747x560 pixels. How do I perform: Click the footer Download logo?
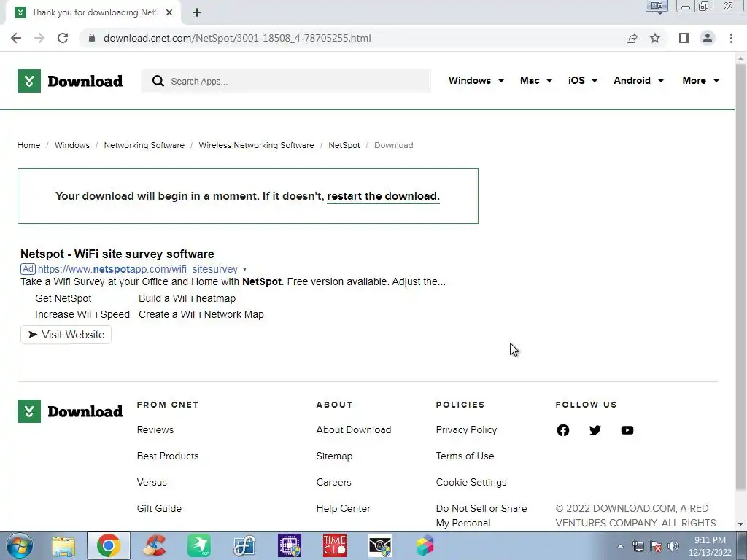(x=70, y=411)
